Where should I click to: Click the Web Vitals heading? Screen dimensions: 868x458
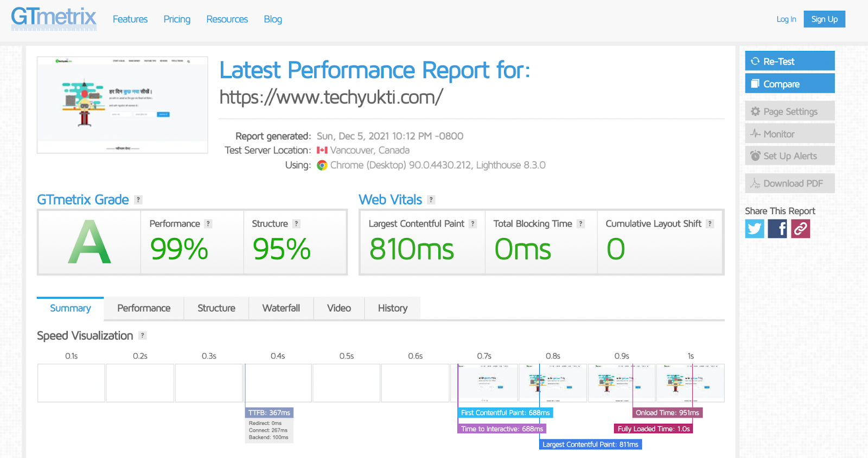pos(391,200)
